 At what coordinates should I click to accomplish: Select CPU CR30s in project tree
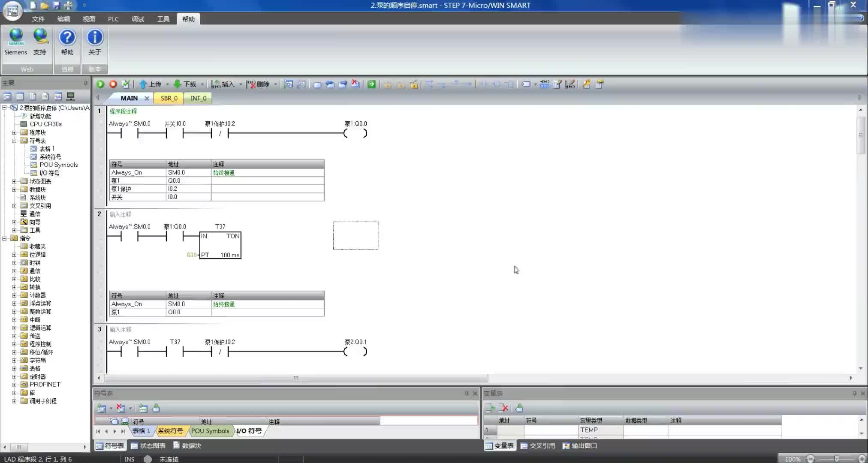coord(45,124)
